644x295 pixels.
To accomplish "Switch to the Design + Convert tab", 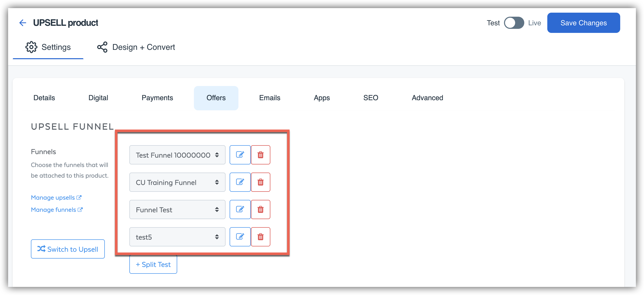I will [136, 47].
